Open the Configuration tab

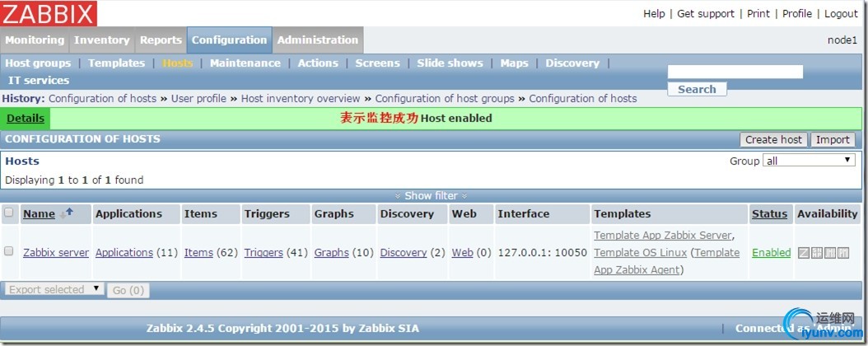click(229, 40)
